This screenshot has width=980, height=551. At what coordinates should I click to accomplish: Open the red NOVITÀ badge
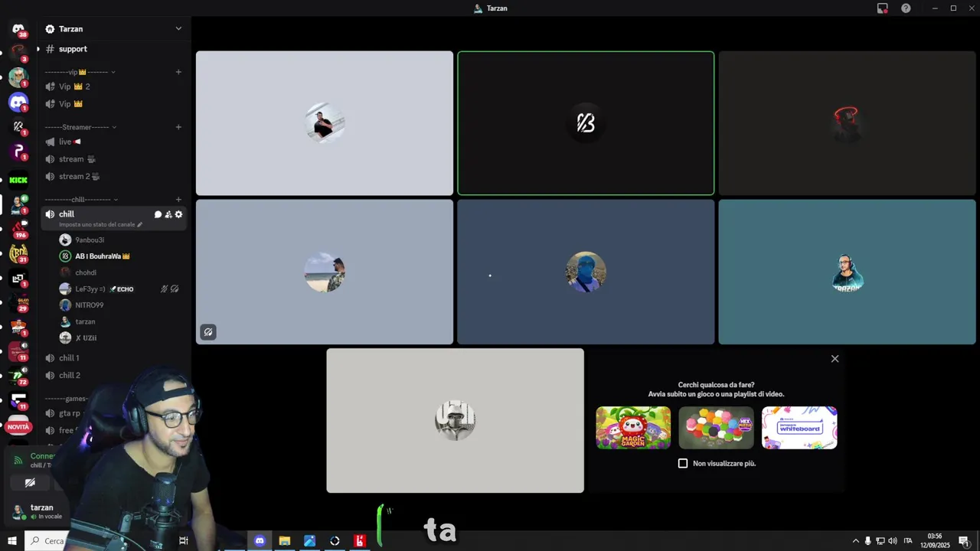coord(18,427)
